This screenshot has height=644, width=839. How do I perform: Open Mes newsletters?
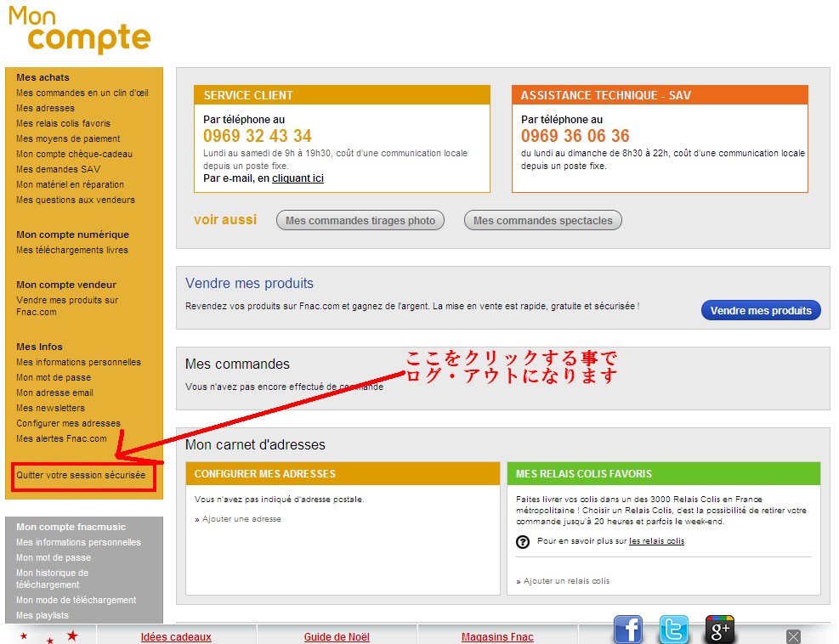[50, 408]
